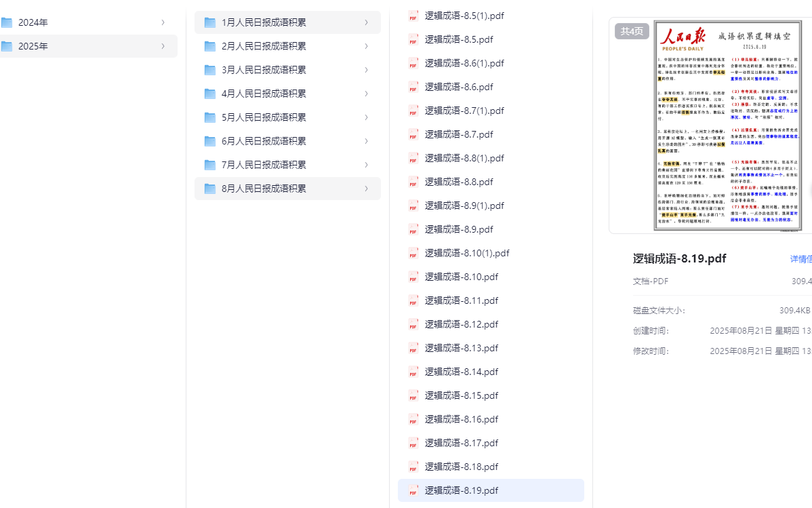
Task: Open folder label 2024年
Action: click(x=33, y=22)
